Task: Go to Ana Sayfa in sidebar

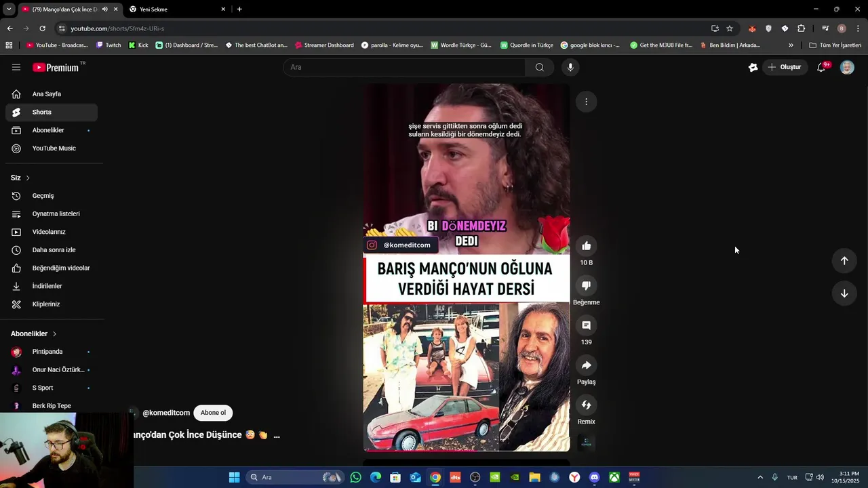Action: tap(52, 94)
